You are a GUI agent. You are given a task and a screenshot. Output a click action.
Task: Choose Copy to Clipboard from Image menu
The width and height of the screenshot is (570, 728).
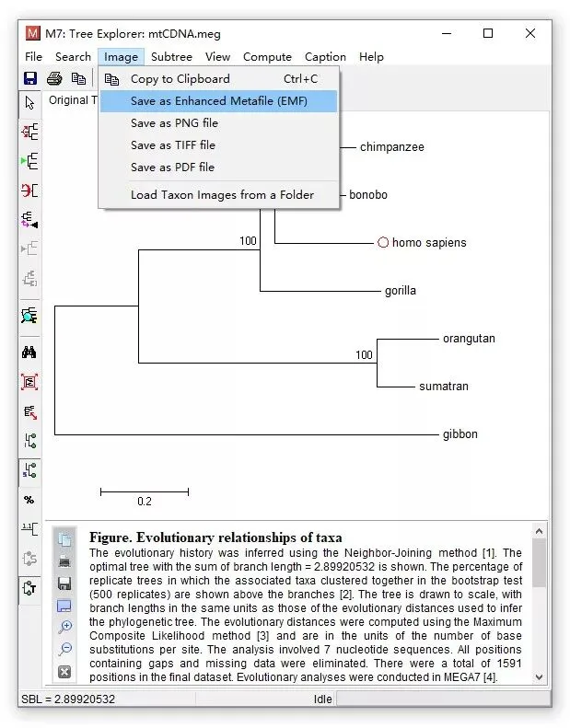219,79
